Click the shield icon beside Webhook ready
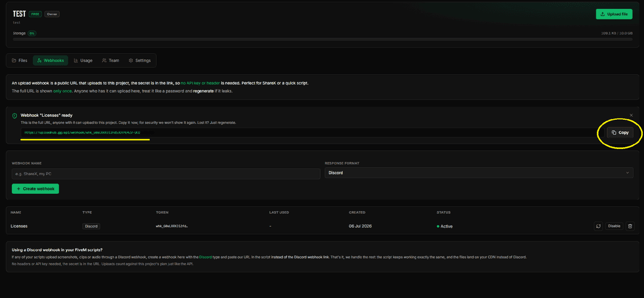 tap(15, 116)
